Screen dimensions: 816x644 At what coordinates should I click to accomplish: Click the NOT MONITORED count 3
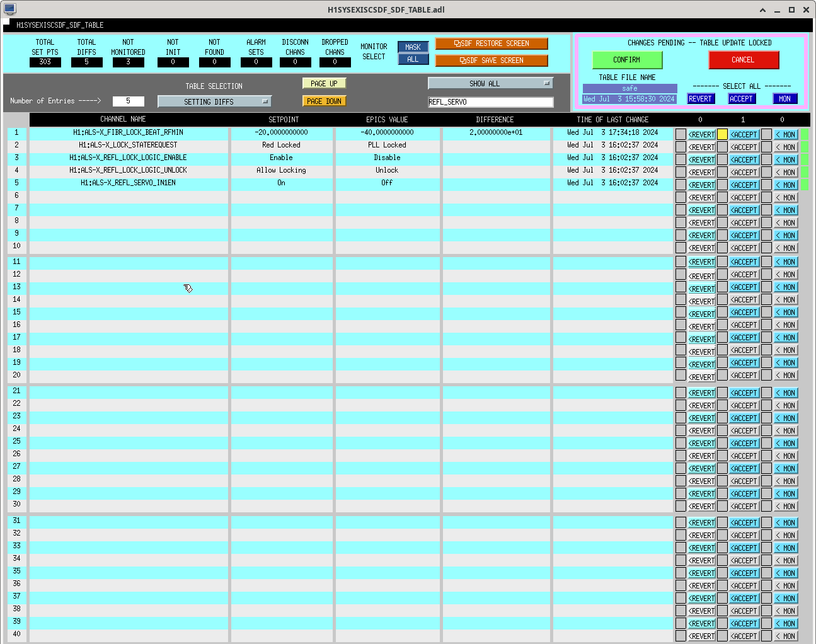128,62
